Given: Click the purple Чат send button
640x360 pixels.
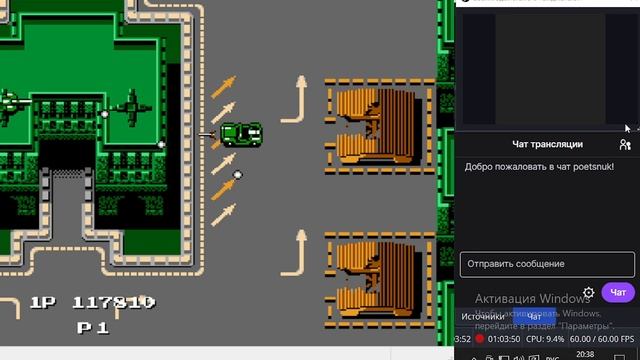Looking at the screenshot, I should [618, 292].
